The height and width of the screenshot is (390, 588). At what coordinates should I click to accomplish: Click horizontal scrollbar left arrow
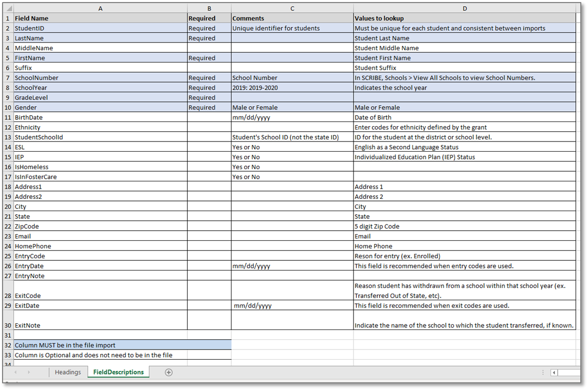(554, 373)
